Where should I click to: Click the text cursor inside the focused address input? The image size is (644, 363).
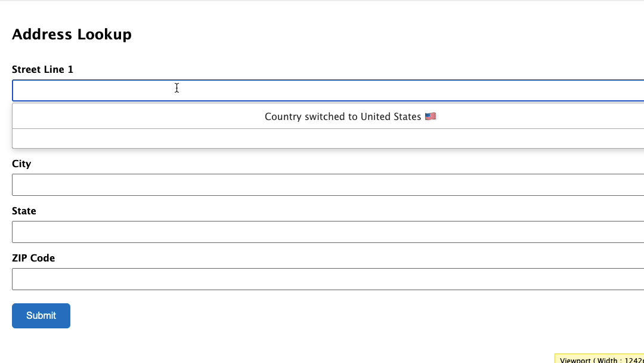(177, 88)
